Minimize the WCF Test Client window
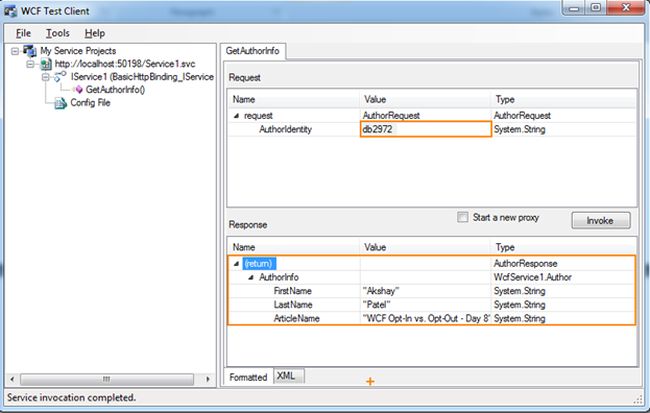The width and height of the screenshot is (650, 413). click(574, 8)
